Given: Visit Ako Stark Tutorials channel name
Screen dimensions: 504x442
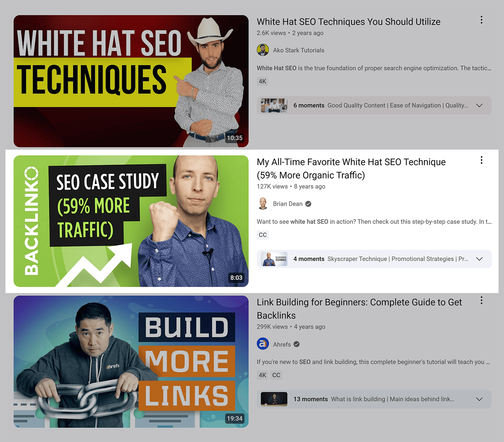Looking at the screenshot, I should pos(298,50).
